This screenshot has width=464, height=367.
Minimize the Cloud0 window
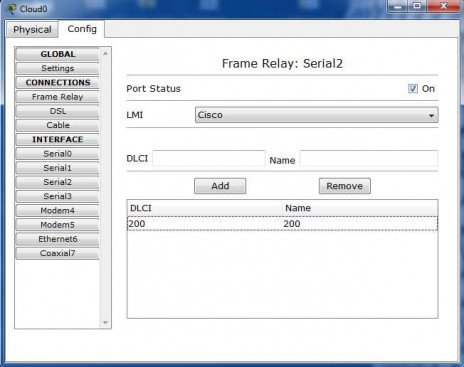click(x=398, y=6)
